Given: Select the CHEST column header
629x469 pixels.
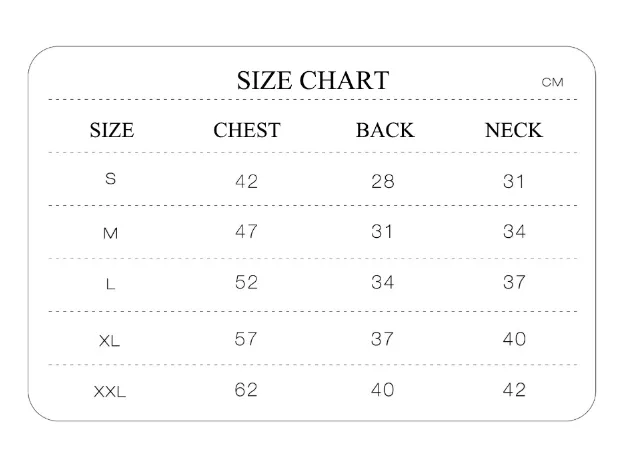Looking at the screenshot, I should (x=247, y=130).
